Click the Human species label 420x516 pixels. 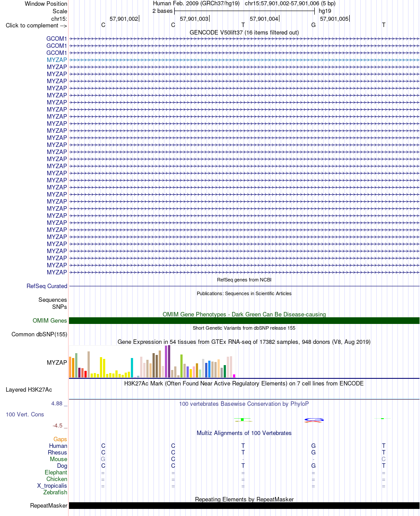pyautogui.click(x=58, y=446)
